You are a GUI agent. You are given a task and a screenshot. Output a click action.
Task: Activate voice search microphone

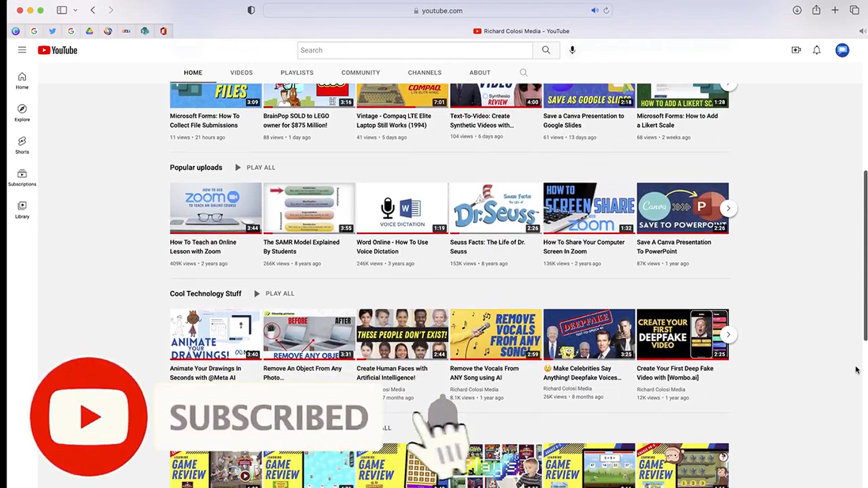(572, 50)
